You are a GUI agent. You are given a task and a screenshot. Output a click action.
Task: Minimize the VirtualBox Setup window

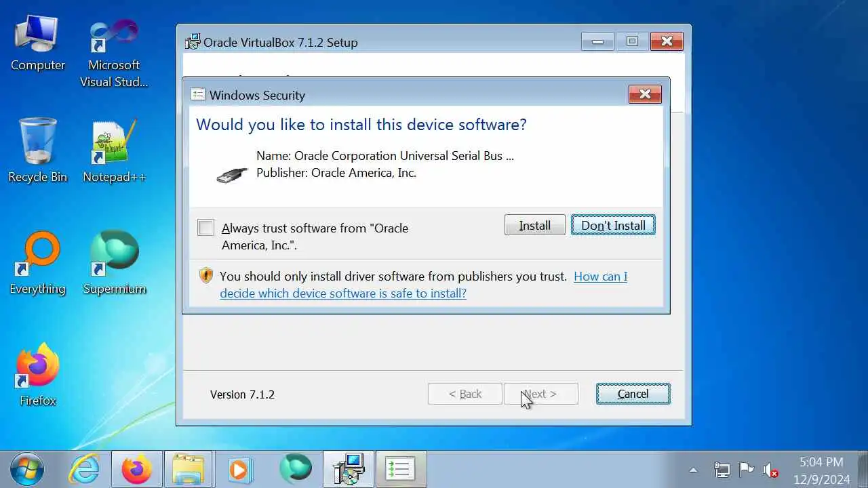coord(597,41)
